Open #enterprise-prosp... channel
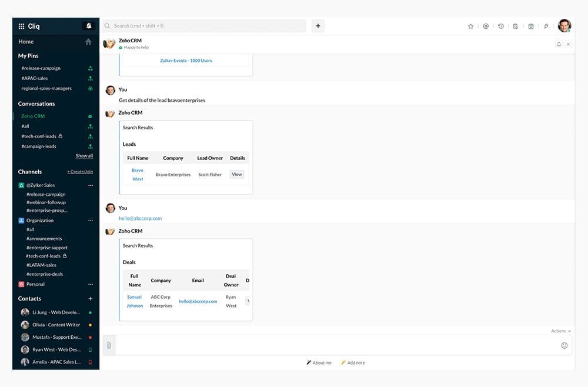This screenshot has height=387, width=588. 47,211
